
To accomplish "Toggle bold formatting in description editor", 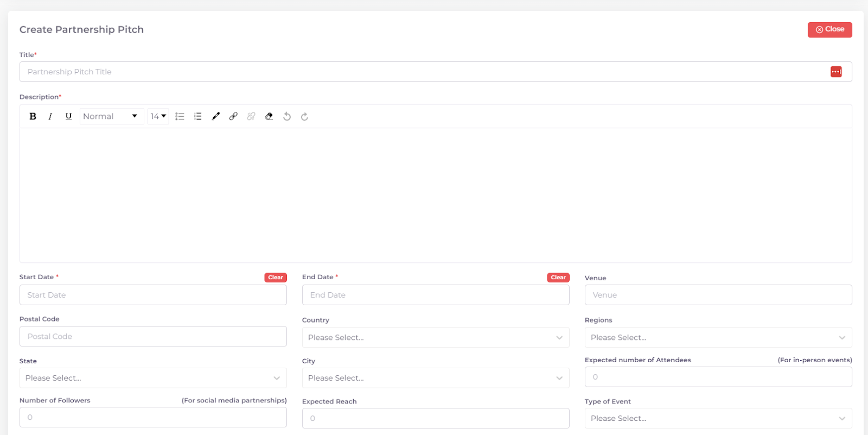I will tap(33, 116).
